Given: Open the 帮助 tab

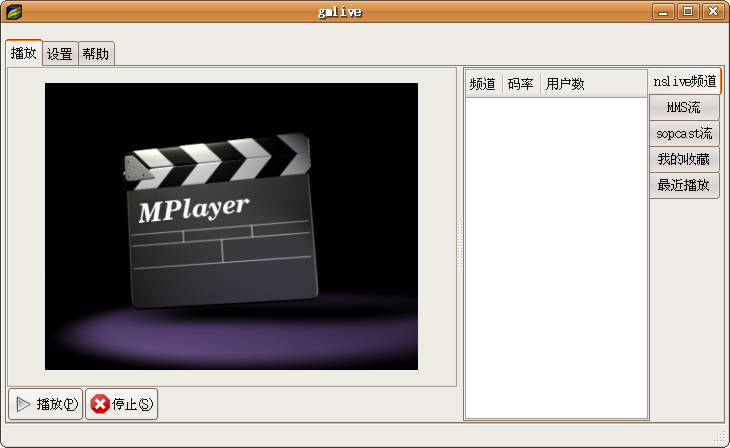Looking at the screenshot, I should pyautogui.click(x=96, y=54).
